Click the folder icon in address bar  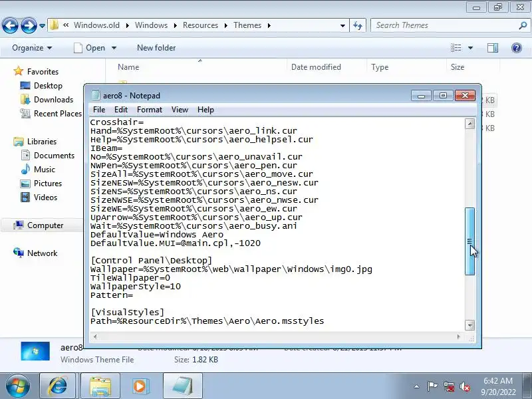coord(54,25)
